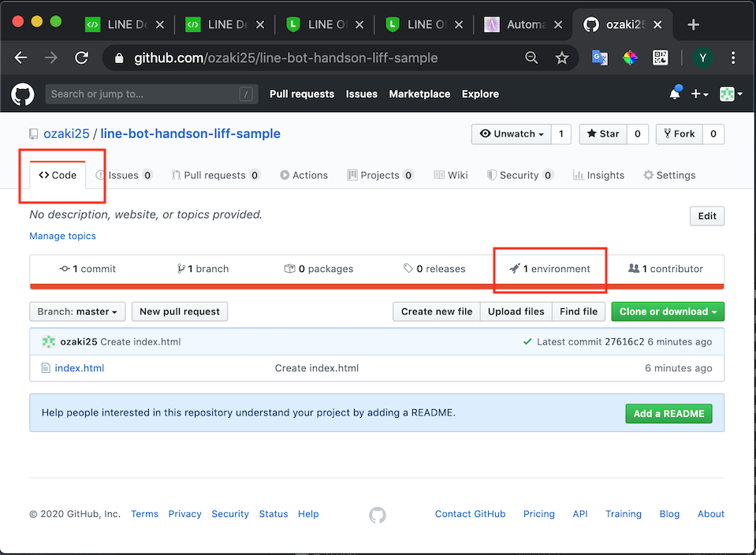The width and height of the screenshot is (756, 555).
Task: View the 0 packages link
Action: pyautogui.click(x=318, y=269)
